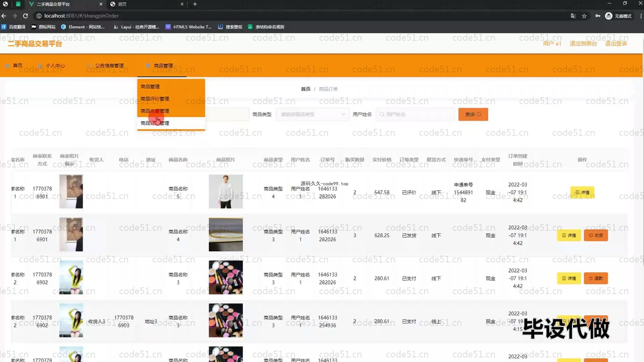Expand the 商品类型 select dropdown
644x362 pixels.
coord(312,114)
